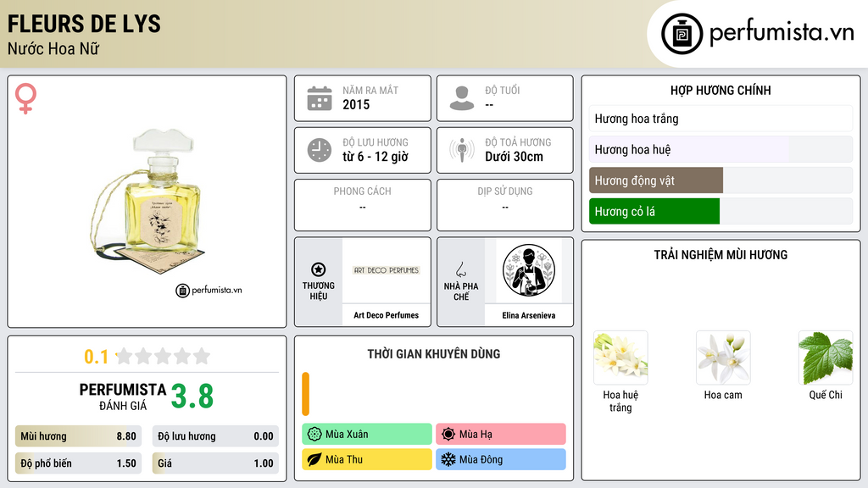Click the release year 2015 value

click(356, 104)
